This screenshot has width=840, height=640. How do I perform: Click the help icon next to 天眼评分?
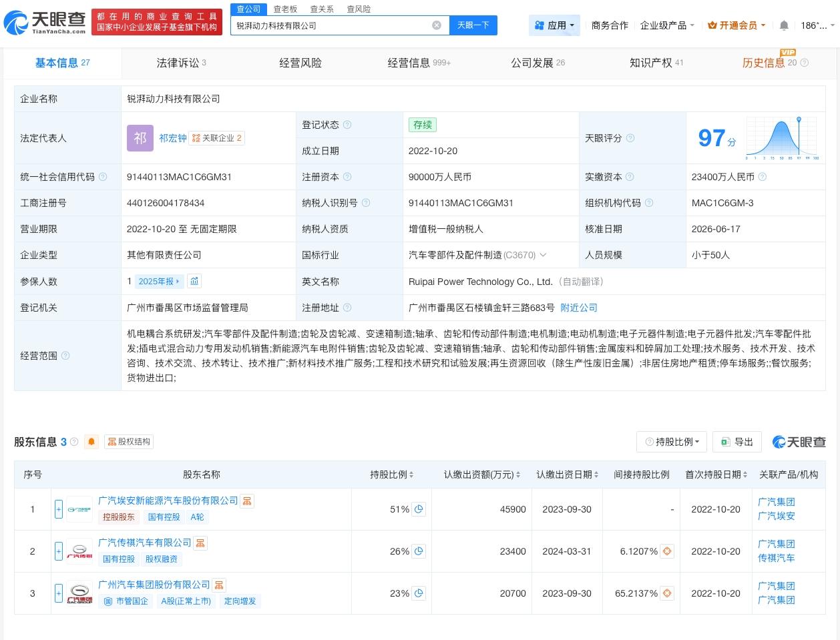coord(630,138)
